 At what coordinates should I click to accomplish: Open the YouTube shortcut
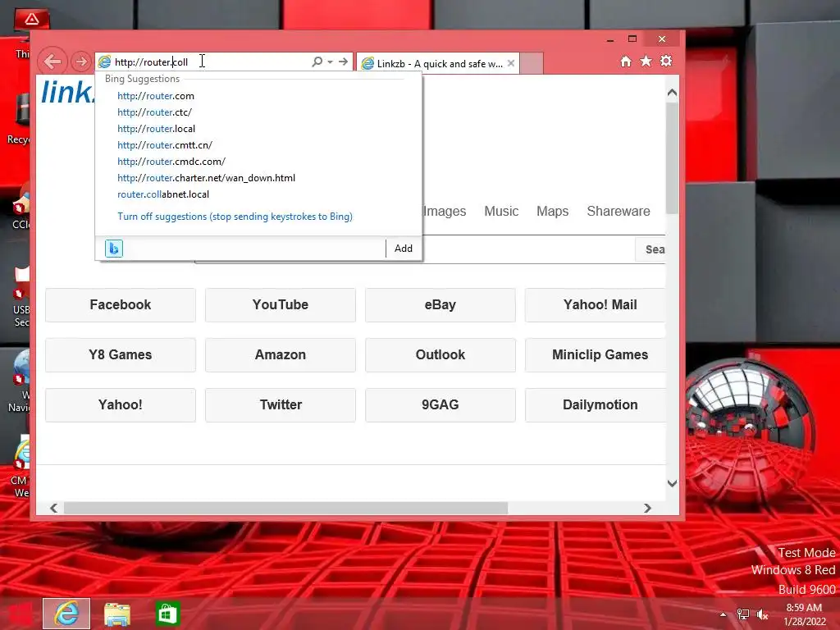[x=281, y=305]
